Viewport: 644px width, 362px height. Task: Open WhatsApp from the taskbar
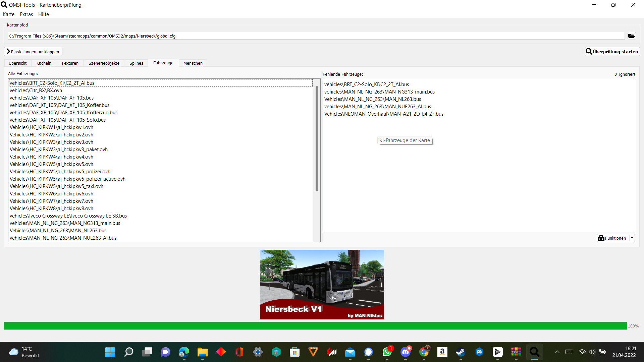[387, 352]
